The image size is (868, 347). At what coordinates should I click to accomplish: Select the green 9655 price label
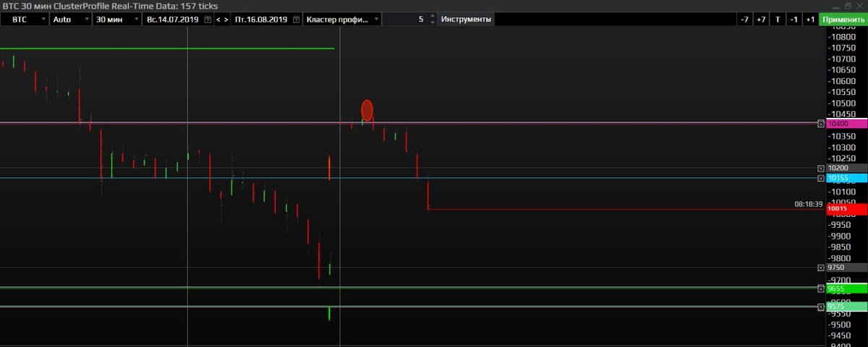tap(846, 288)
